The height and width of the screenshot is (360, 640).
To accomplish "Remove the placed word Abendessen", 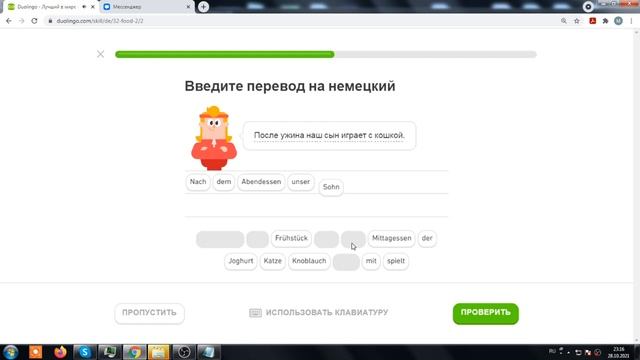I will [x=261, y=182].
